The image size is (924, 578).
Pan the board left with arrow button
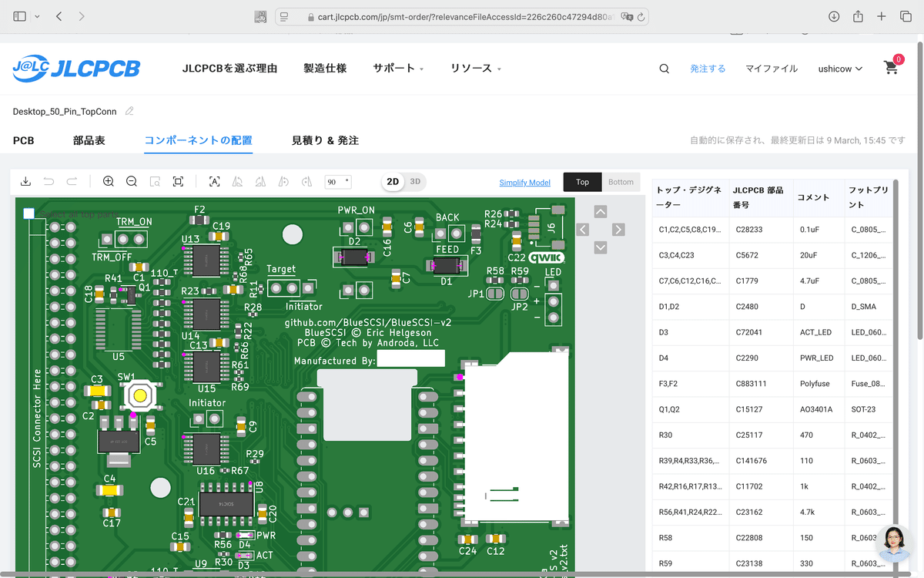583,230
